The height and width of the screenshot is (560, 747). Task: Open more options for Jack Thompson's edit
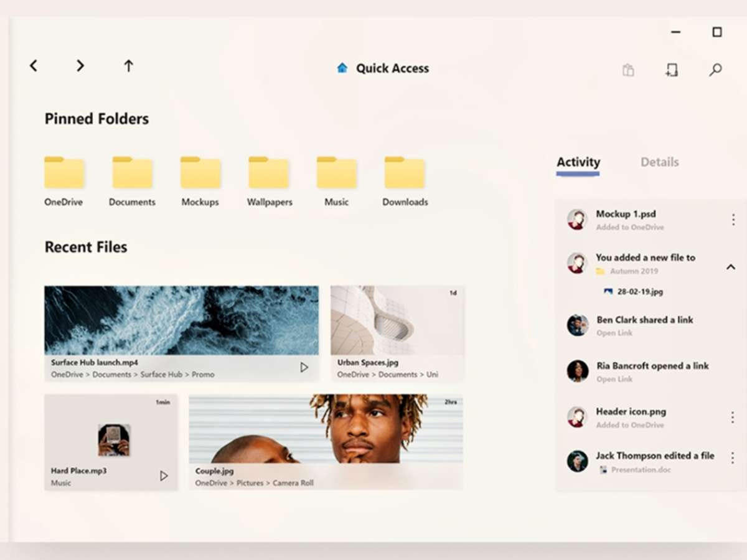click(x=733, y=458)
